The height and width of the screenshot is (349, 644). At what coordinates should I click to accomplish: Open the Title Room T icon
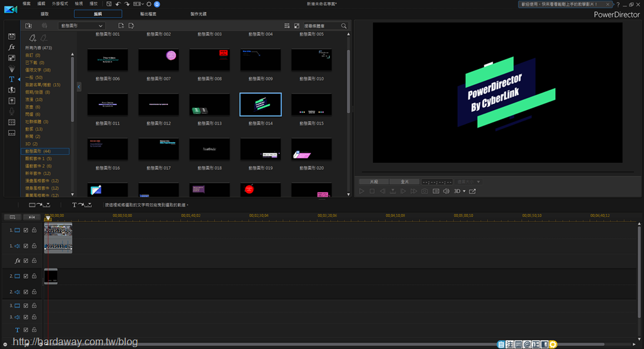point(11,79)
